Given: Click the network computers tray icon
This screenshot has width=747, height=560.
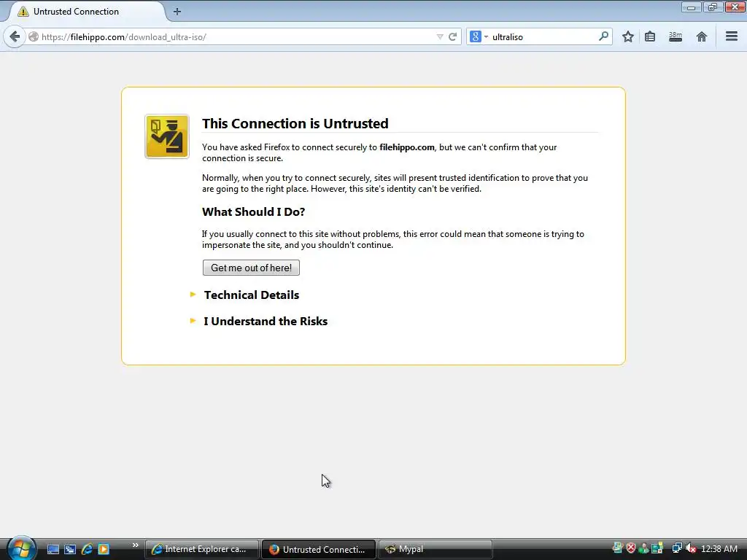Looking at the screenshot, I should [676, 548].
